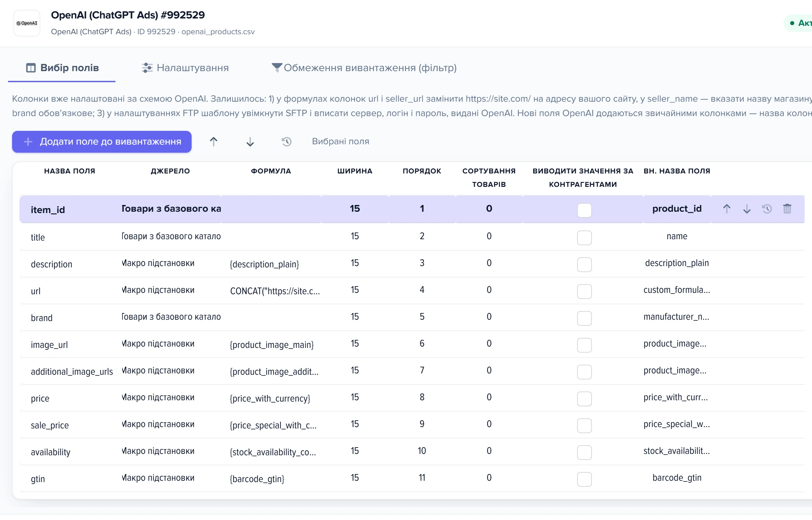Screen dimensions: 812x520
Task: Delete the item_id row with trash icon
Action: tap(787, 209)
